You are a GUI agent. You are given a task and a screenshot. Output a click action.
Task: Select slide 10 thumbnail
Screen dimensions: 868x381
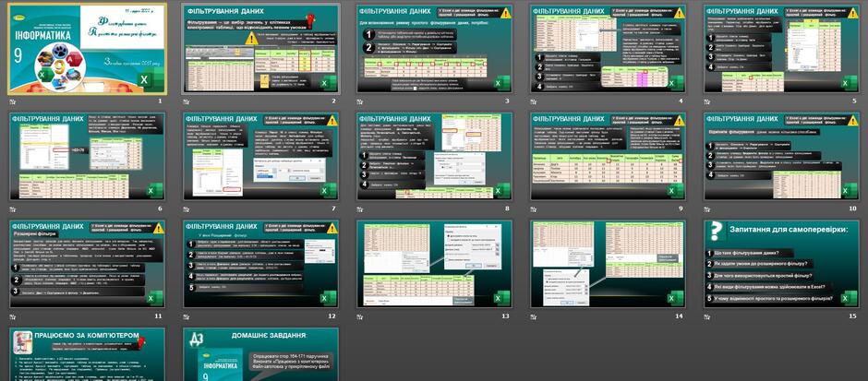point(782,157)
